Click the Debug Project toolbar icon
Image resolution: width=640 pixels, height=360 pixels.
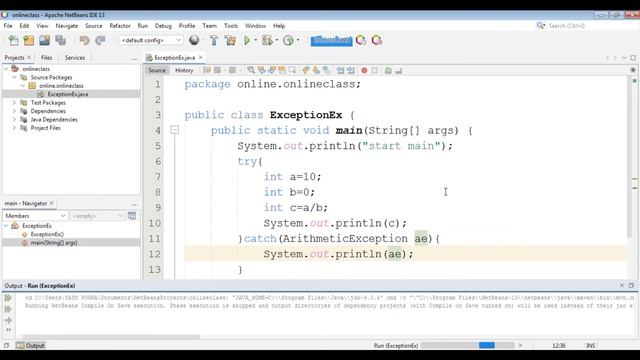pyautogui.click(x=267, y=40)
